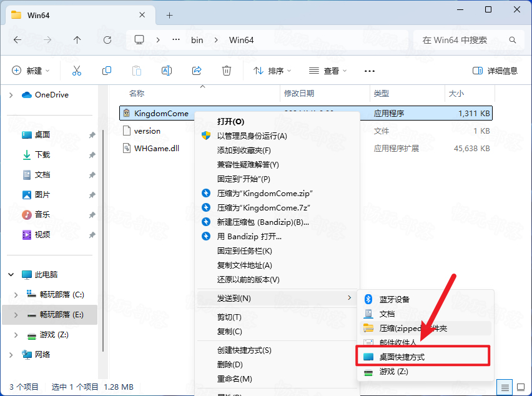The image size is (532, 396).
Task: Click the This PC monitor icon in address bar
Action: [x=139, y=40]
